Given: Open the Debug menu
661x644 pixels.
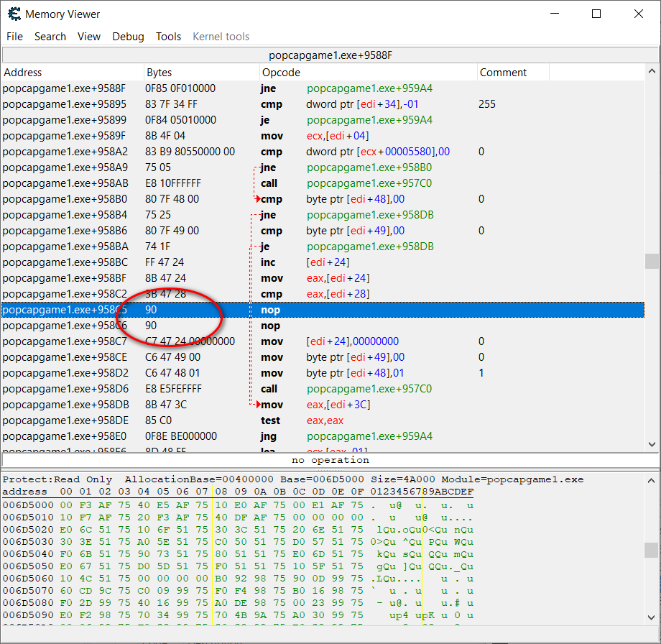Looking at the screenshot, I should coord(128,37).
